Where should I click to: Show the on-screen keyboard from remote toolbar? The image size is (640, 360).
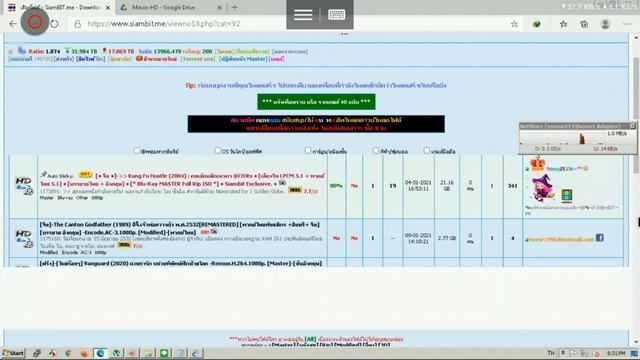pyautogui.click(x=336, y=15)
